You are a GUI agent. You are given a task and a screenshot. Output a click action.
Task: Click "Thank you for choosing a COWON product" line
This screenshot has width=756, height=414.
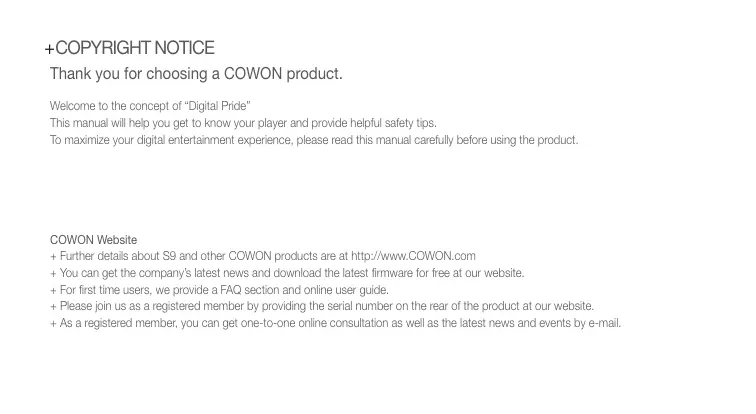[x=196, y=75]
